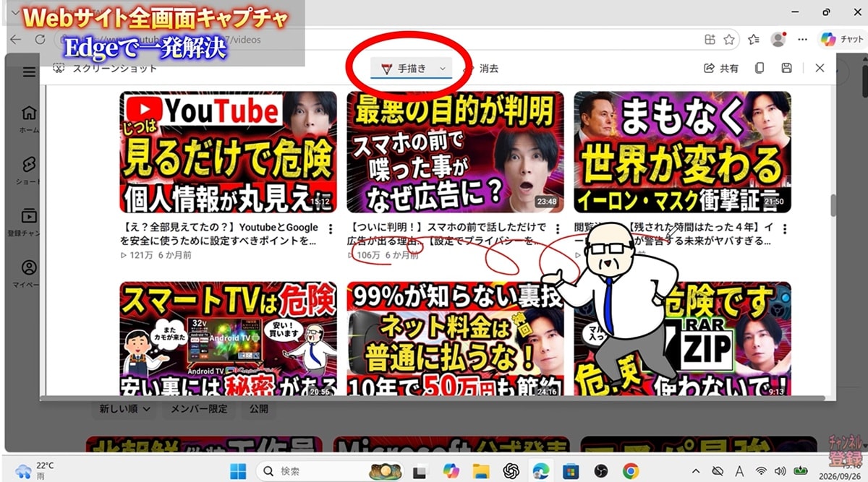Copy the screenshot with the copy icon
Screen dimensions: 868x482
pos(759,68)
